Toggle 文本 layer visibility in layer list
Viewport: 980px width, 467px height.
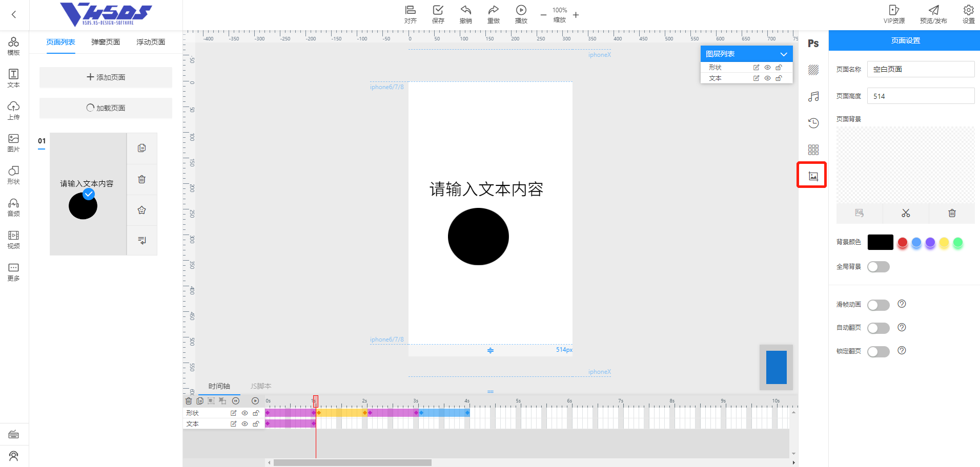[767, 78]
